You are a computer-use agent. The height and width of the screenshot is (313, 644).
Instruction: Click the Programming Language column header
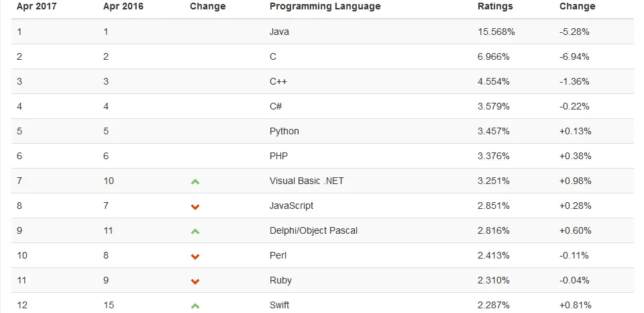click(325, 6)
